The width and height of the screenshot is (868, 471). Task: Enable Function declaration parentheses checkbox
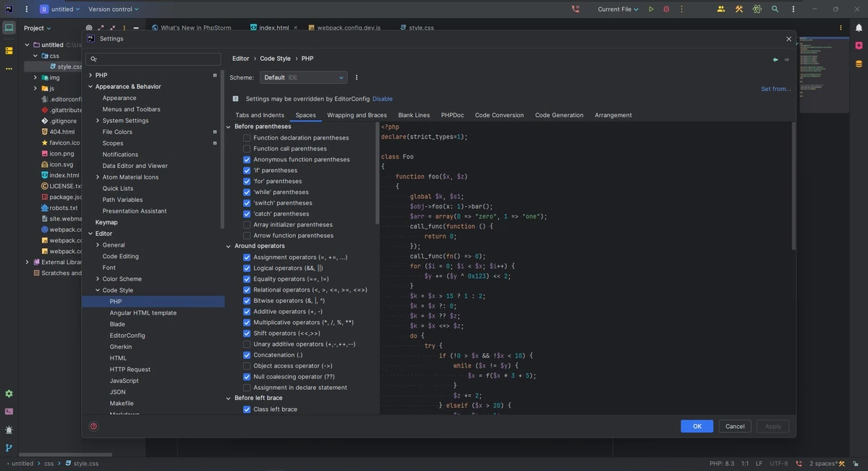coord(247,137)
